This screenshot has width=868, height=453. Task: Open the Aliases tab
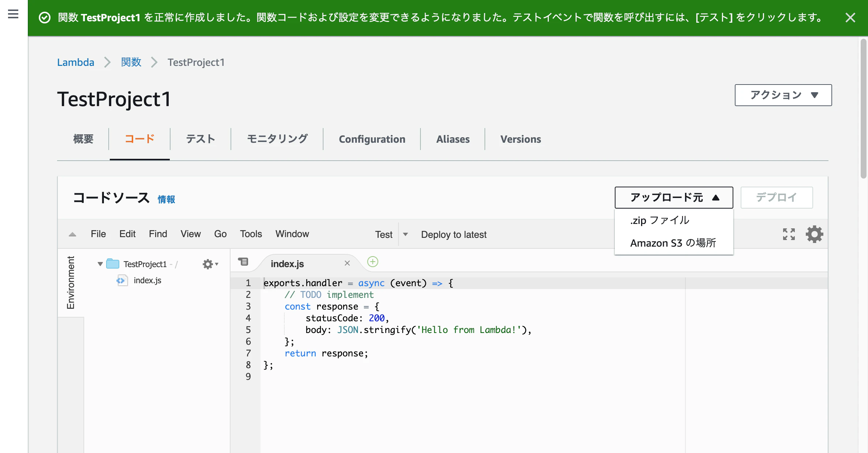click(x=453, y=139)
